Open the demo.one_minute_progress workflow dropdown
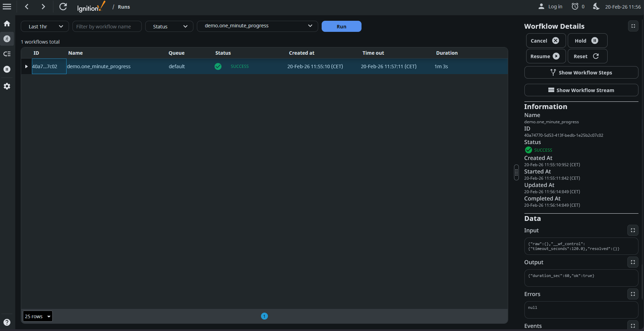This screenshot has width=644, height=331. 257,26
